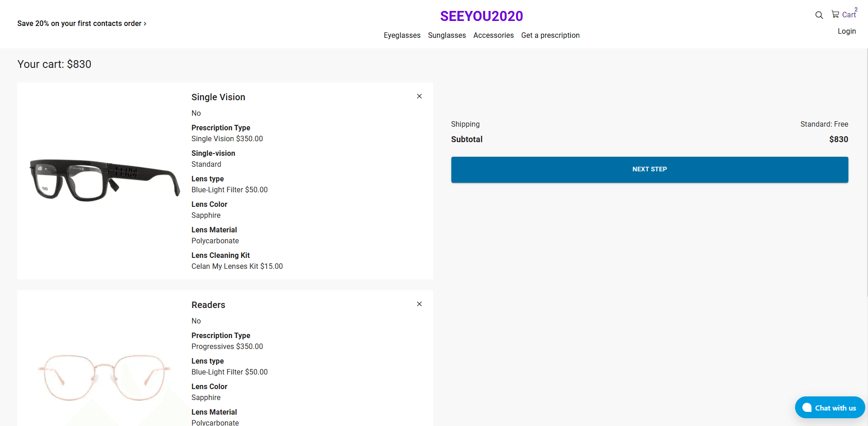This screenshot has width=868, height=426.
Task: Select Get a prescription in navigation
Action: (x=550, y=36)
